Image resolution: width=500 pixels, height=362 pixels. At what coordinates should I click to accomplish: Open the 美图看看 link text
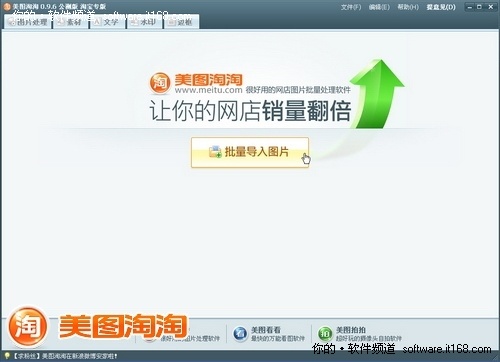click(x=266, y=330)
